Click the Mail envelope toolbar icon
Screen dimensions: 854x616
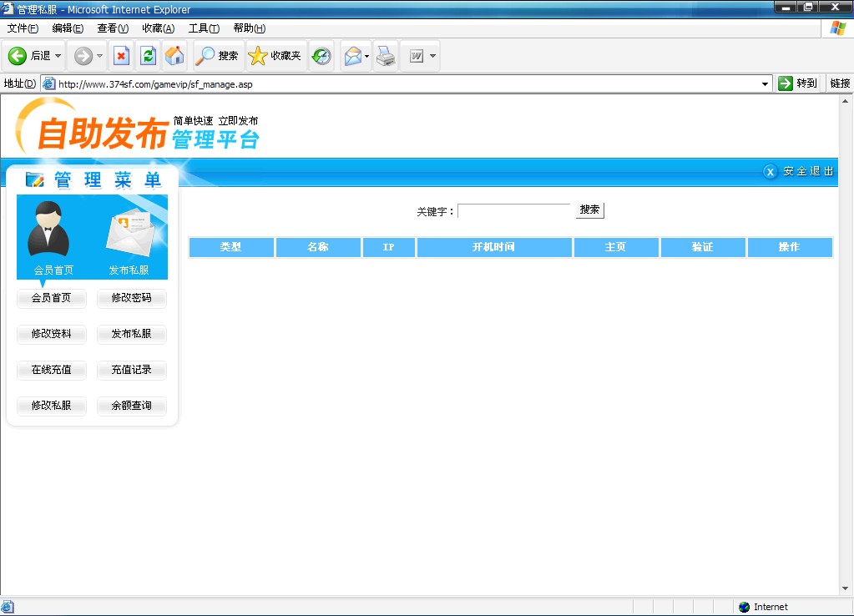pos(352,56)
